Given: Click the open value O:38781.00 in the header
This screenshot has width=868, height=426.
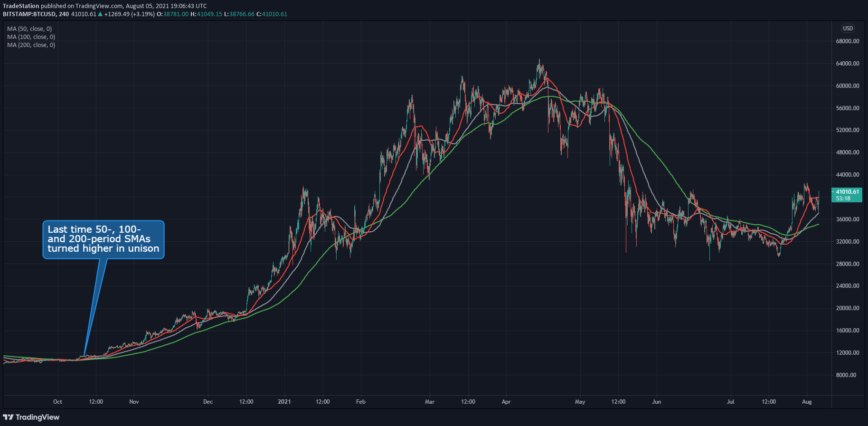Looking at the screenshot, I should (x=173, y=14).
